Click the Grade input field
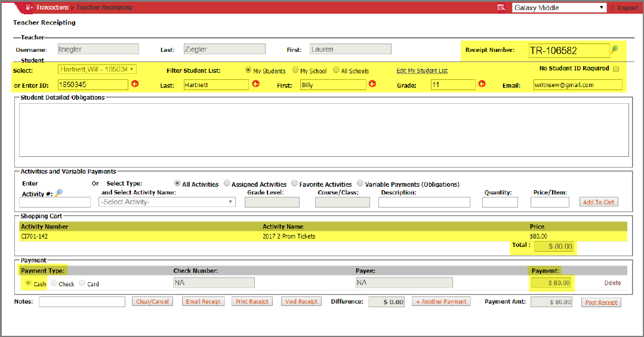The height and width of the screenshot is (337, 644). [x=453, y=85]
